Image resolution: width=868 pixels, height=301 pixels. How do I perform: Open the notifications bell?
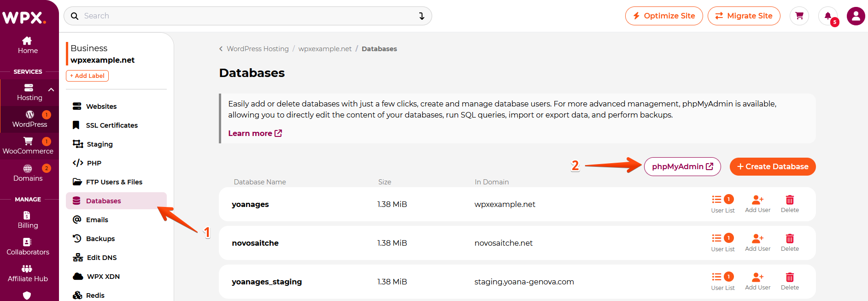[828, 16]
